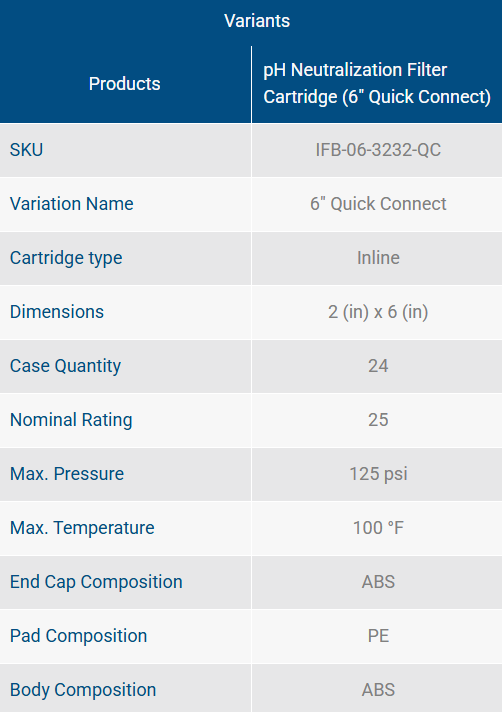Viewport: 502px width, 712px height.
Task: Select the Case Quantity row label
Action: pos(65,366)
